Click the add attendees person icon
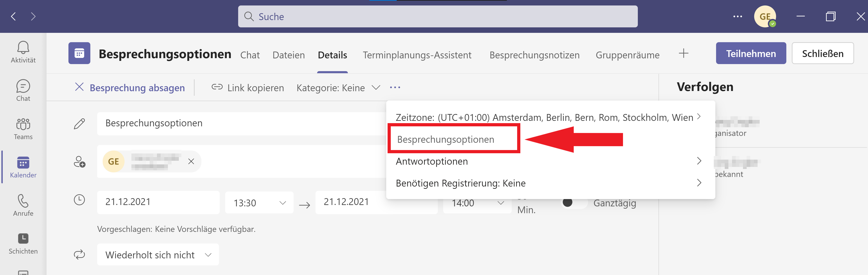 [80, 162]
